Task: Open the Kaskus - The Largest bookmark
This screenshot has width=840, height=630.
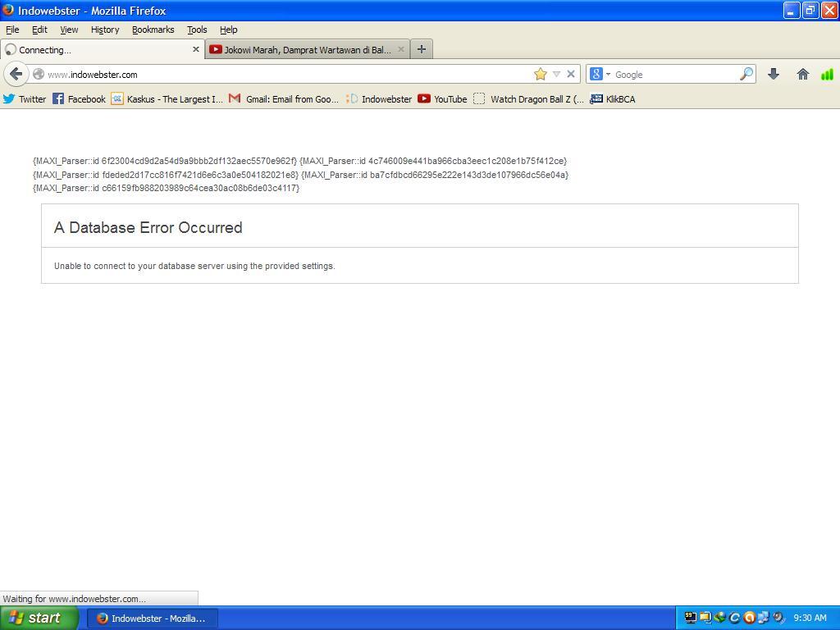Action: click(167, 99)
